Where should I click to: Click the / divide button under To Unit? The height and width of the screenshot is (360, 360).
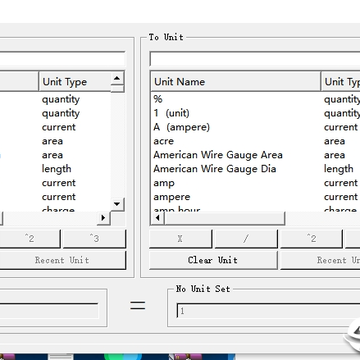246,239
